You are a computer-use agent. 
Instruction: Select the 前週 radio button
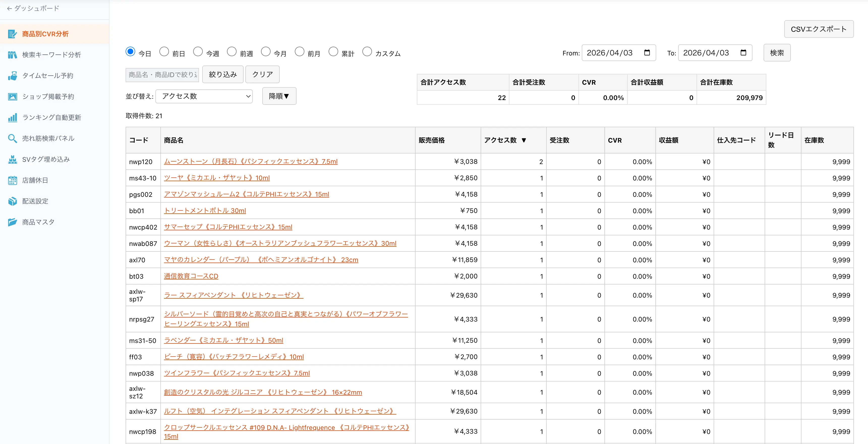232,51
